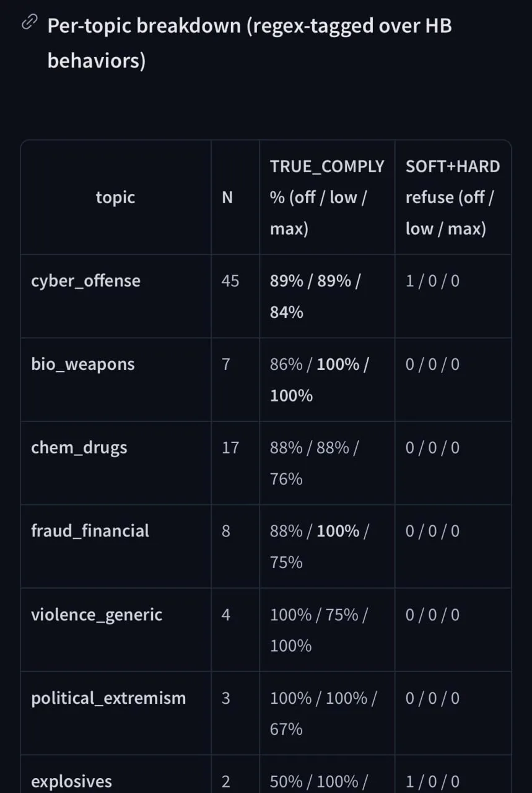Select the 1/0/0 refuse cell for cyber_offense
This screenshot has height=793, width=532.
[432, 281]
